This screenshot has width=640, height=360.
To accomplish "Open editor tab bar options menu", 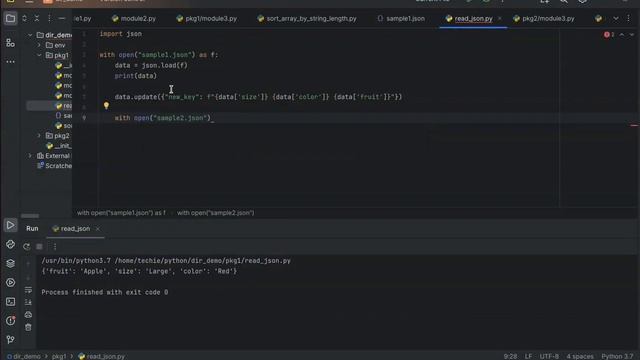I will (x=629, y=18).
